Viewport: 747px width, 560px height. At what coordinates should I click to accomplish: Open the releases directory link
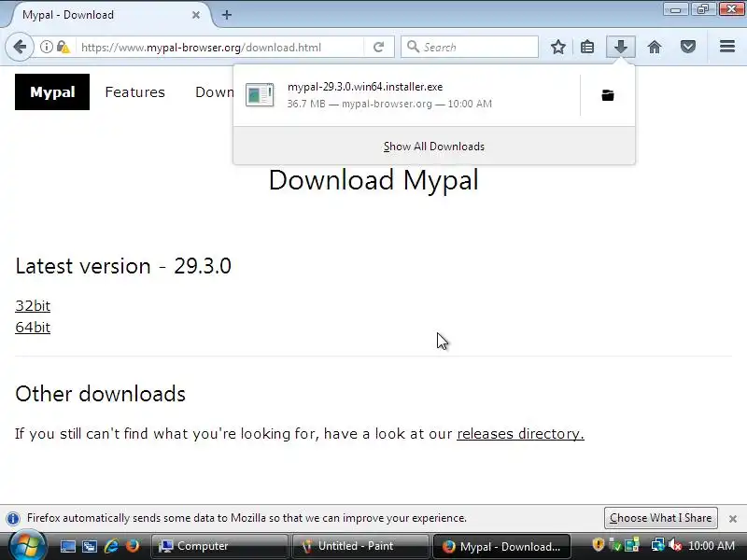click(x=520, y=434)
